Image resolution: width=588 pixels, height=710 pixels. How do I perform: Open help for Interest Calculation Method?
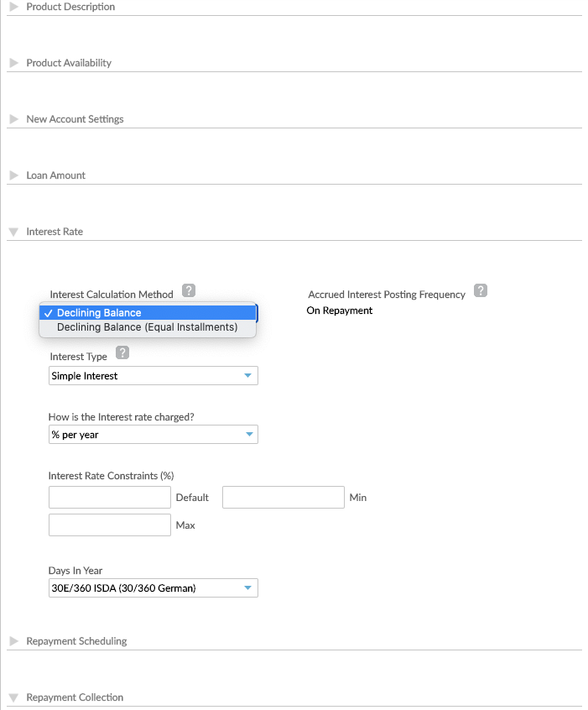pos(188,290)
